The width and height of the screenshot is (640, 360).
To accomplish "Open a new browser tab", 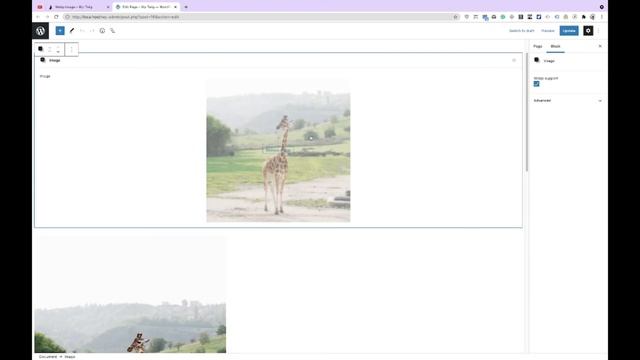I will pos(186,7).
